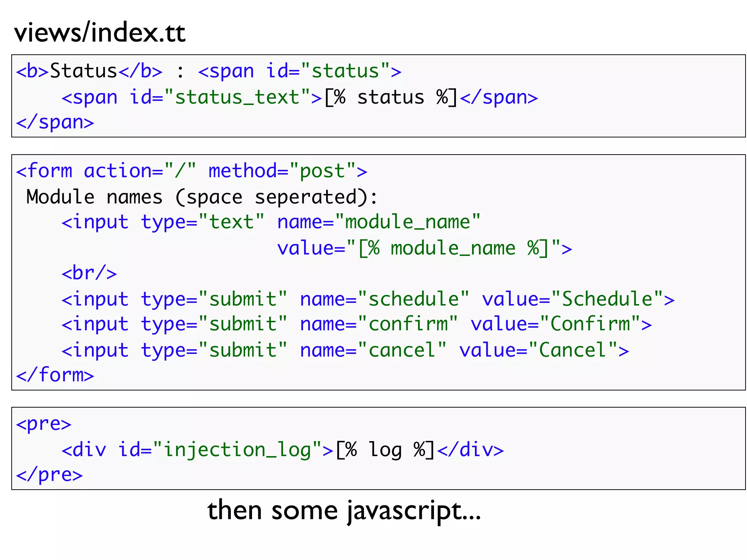
Task: Click the Cancel submit input line
Action: tap(345, 350)
